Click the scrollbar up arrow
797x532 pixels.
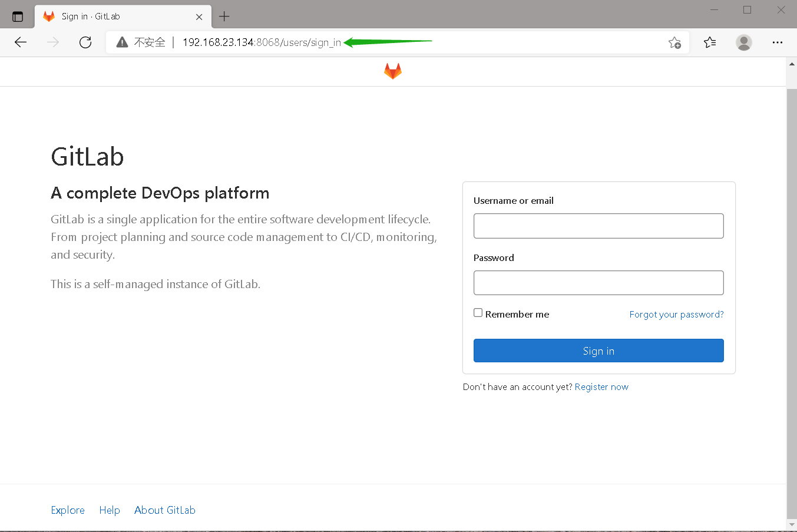(x=792, y=63)
